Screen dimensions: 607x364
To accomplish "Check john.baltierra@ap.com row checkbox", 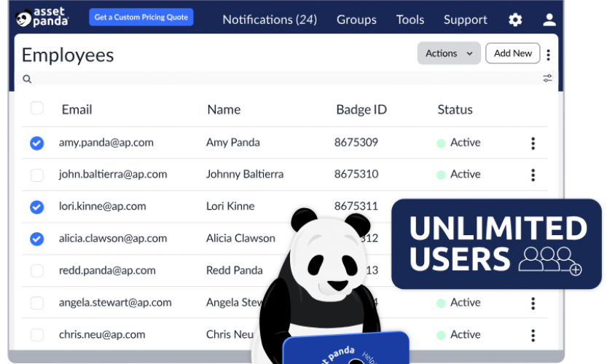I will (x=37, y=175).
